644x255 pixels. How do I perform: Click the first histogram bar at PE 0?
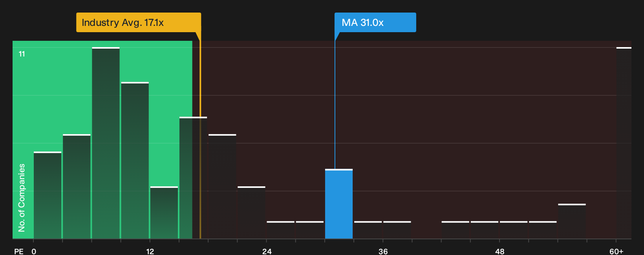point(48,195)
